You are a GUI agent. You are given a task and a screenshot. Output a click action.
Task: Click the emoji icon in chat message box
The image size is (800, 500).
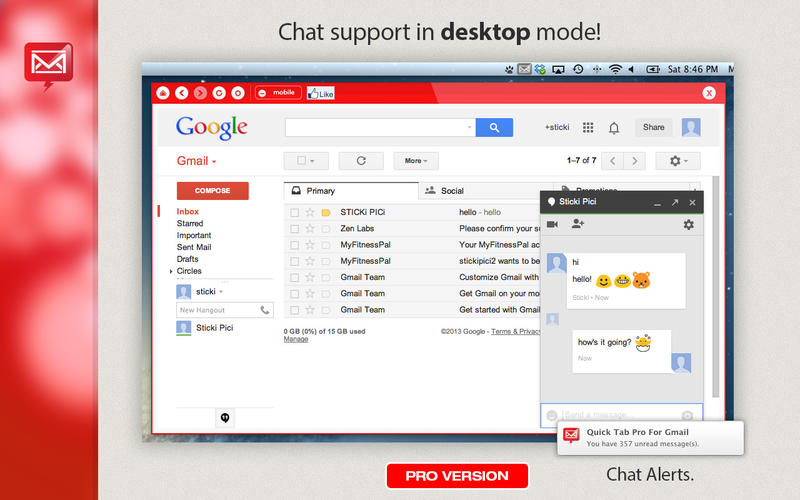(551, 415)
